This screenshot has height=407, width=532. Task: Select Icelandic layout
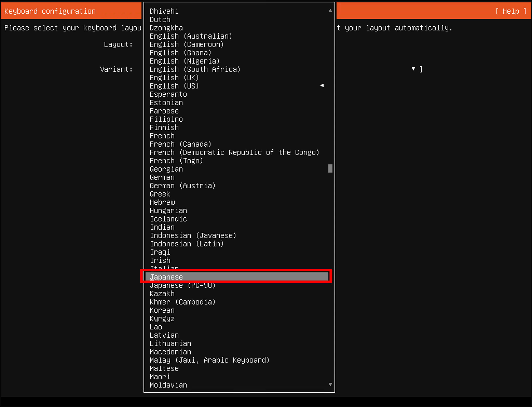(168, 219)
